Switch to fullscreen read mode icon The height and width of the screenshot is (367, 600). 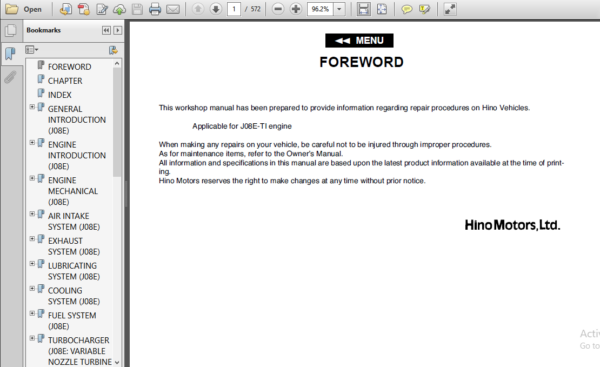[450, 9]
